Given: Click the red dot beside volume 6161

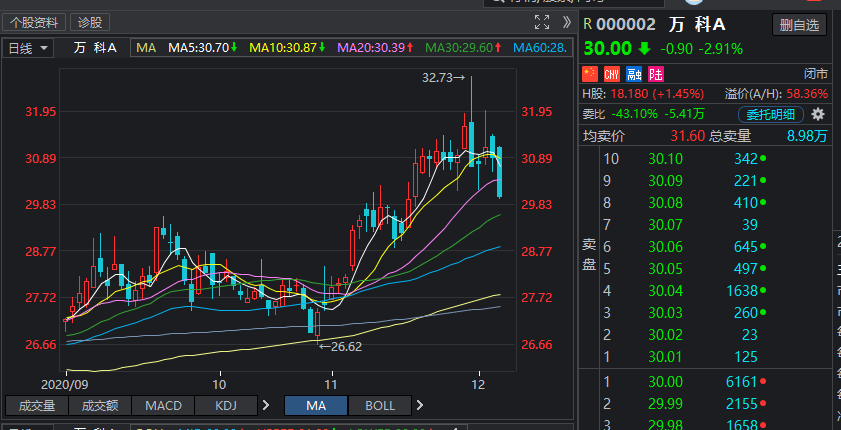Looking at the screenshot, I should 763,382.
